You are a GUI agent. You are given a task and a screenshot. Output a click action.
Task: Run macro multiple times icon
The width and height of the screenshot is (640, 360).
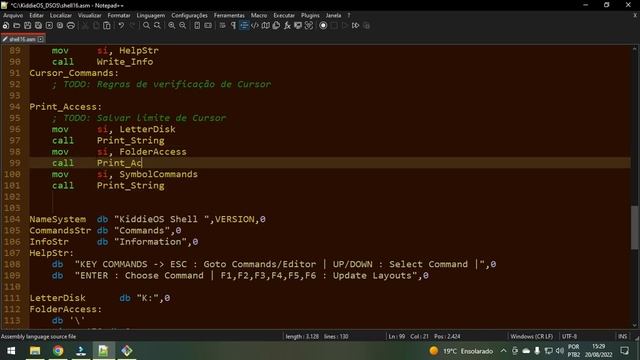356,25
